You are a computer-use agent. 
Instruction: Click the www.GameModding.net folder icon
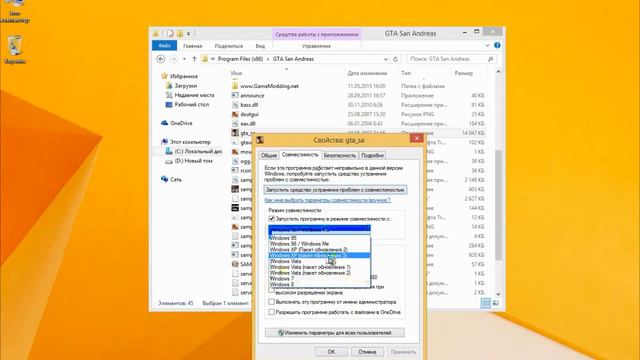pos(235,86)
